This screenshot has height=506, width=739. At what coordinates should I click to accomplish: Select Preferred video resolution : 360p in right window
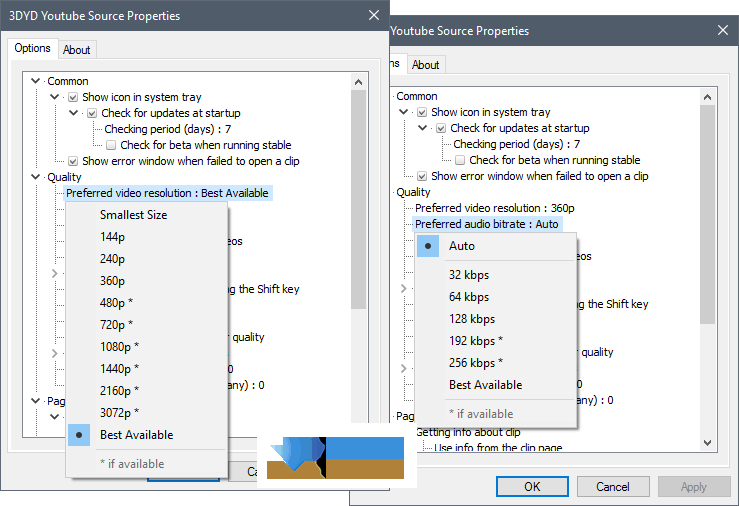point(494,208)
